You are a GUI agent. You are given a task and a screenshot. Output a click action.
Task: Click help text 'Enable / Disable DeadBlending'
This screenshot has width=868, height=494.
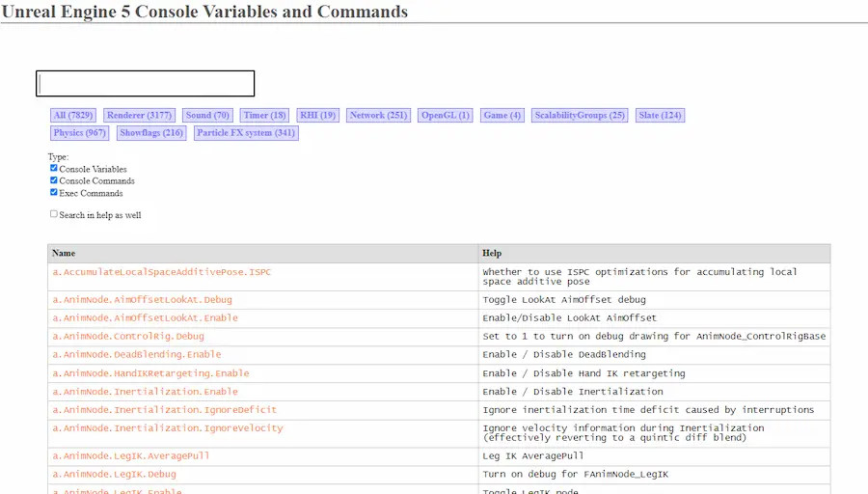point(564,354)
